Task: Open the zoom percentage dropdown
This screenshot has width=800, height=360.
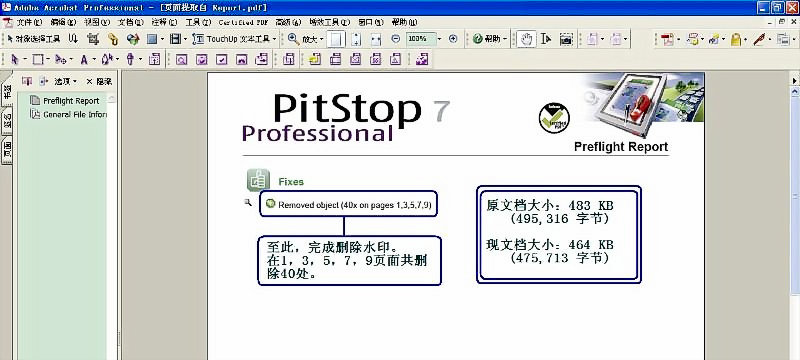Action: (x=439, y=39)
